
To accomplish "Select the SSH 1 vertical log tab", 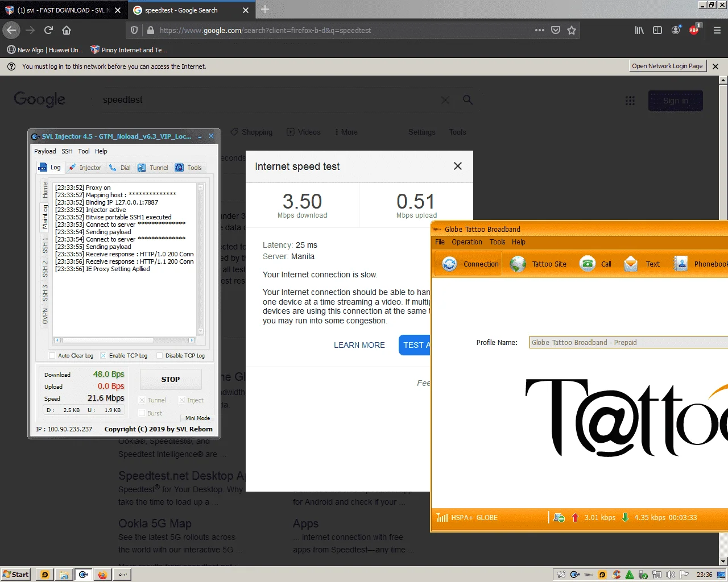I will [45, 246].
